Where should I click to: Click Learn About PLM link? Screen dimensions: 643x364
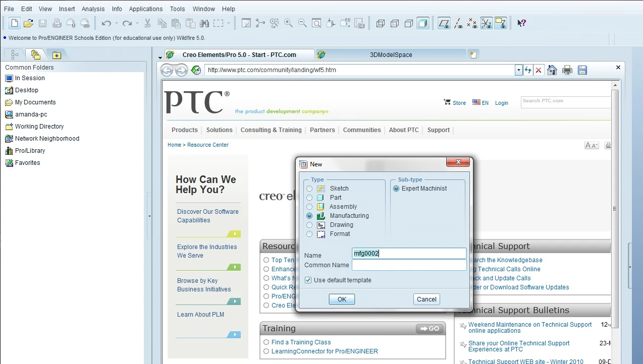tap(200, 315)
